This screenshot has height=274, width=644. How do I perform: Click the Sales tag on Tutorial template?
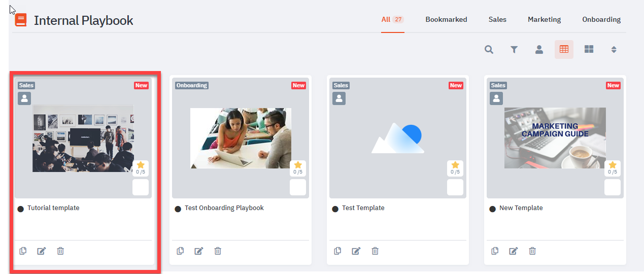pos(26,85)
